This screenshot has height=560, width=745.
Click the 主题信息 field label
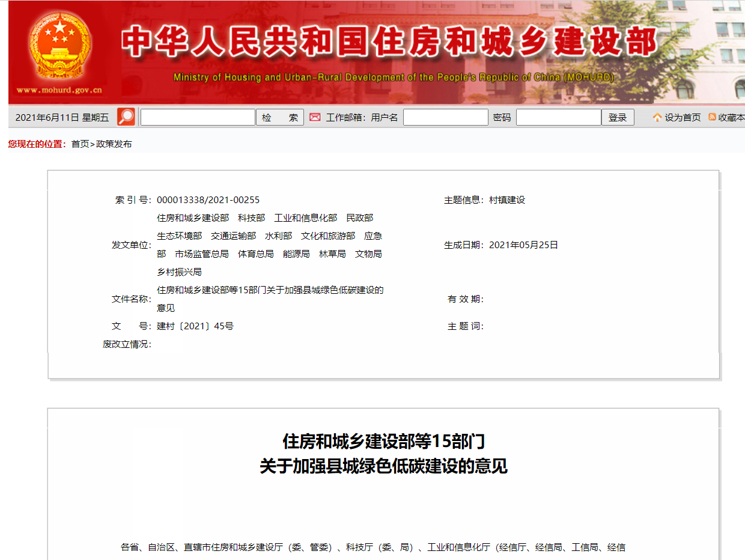click(x=464, y=200)
